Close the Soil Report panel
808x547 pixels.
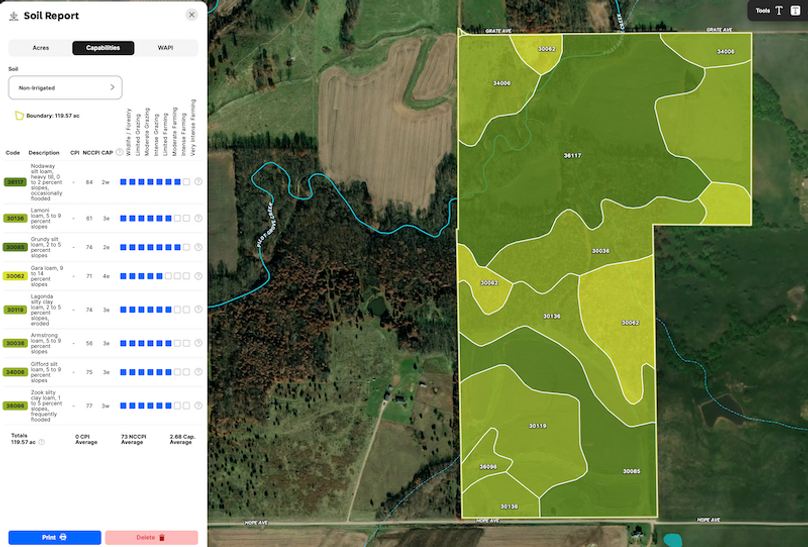191,15
